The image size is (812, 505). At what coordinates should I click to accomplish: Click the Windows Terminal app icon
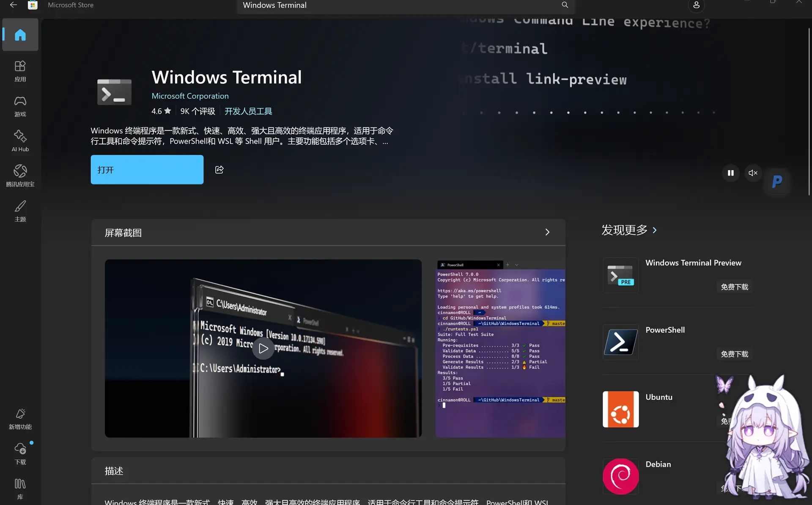click(114, 92)
